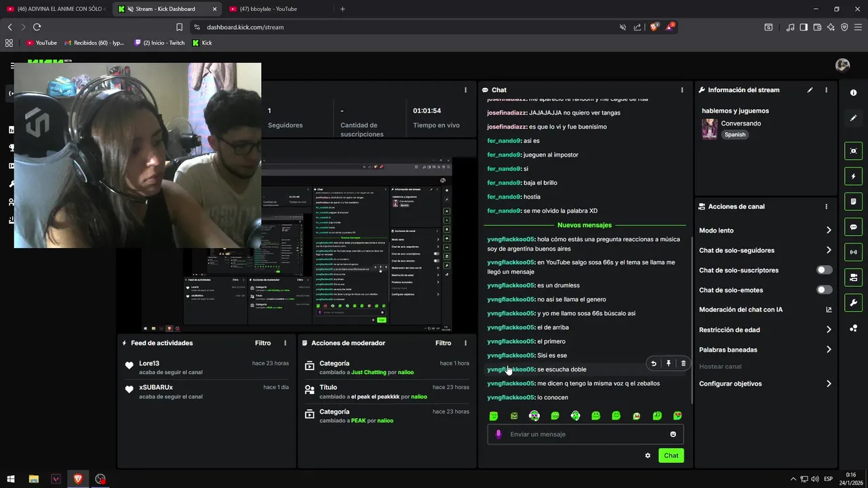Open stats panel three-dot menu
The width and height of the screenshot is (868, 488).
pyautogui.click(x=465, y=89)
